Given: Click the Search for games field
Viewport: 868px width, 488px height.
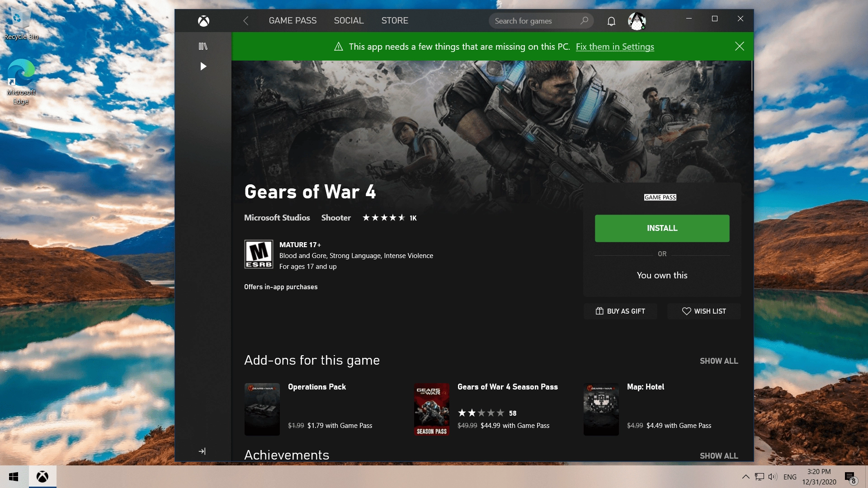Looking at the screenshot, I should (541, 21).
